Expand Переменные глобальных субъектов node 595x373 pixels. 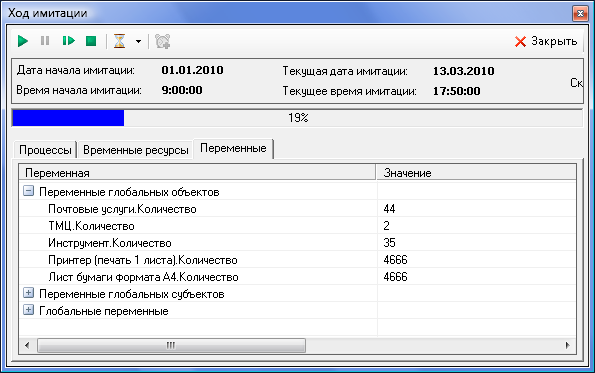tap(28, 293)
